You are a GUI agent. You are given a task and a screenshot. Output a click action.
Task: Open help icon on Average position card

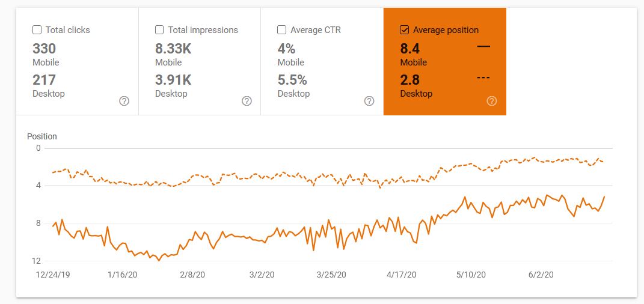coord(491,101)
